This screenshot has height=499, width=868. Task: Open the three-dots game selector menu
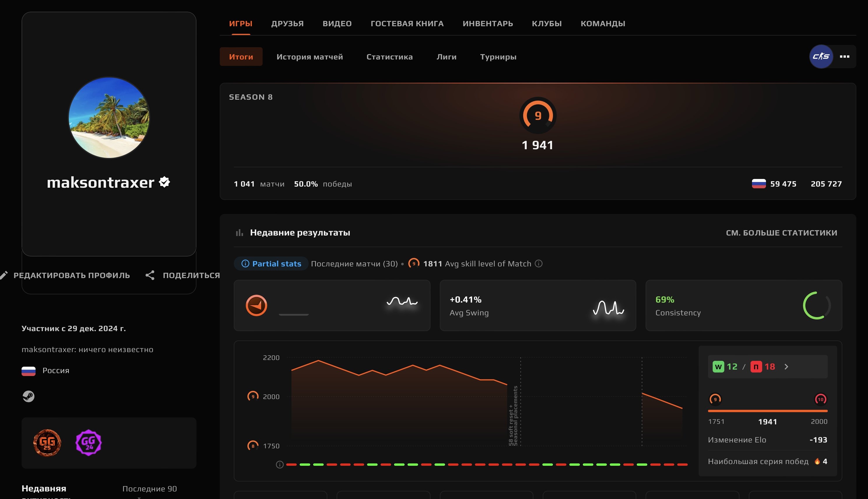(x=844, y=57)
